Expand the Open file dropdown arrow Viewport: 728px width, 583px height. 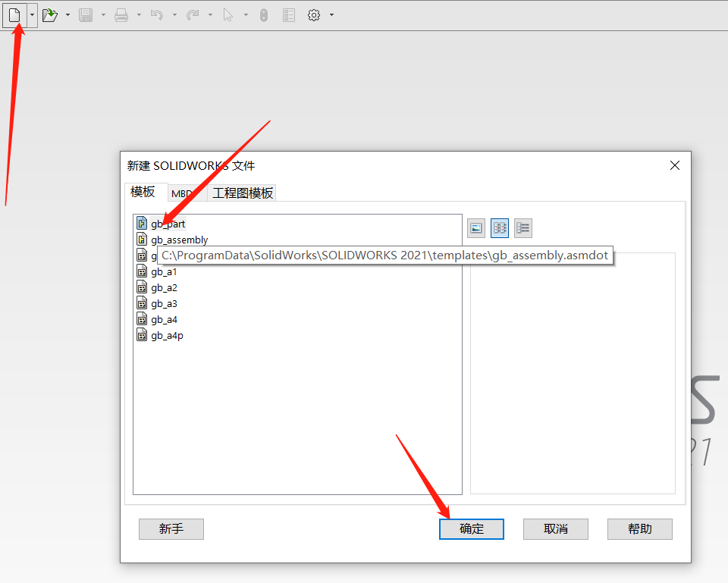point(67,15)
